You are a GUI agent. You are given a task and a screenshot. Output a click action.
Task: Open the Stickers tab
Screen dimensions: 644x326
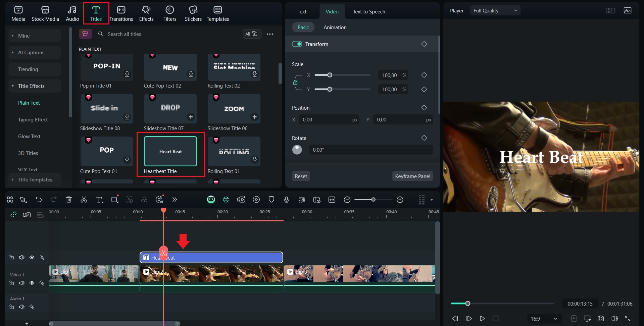pos(193,13)
